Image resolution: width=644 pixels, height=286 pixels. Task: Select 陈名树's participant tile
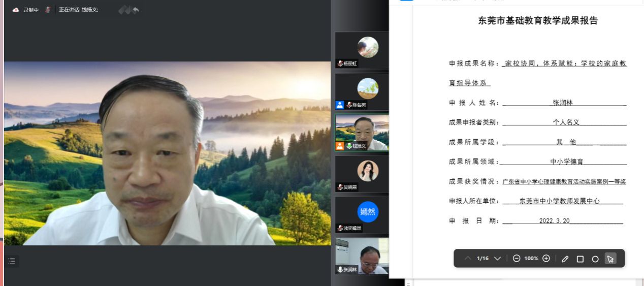point(362,91)
